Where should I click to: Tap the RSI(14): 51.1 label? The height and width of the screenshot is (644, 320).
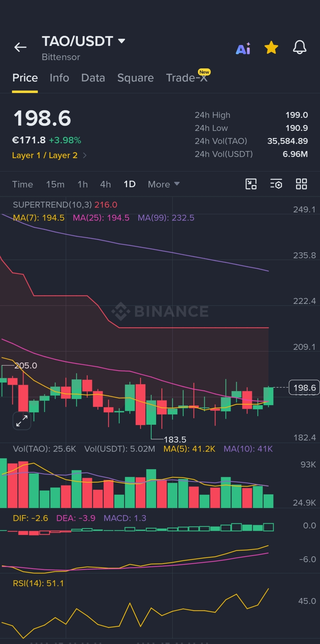click(38, 583)
